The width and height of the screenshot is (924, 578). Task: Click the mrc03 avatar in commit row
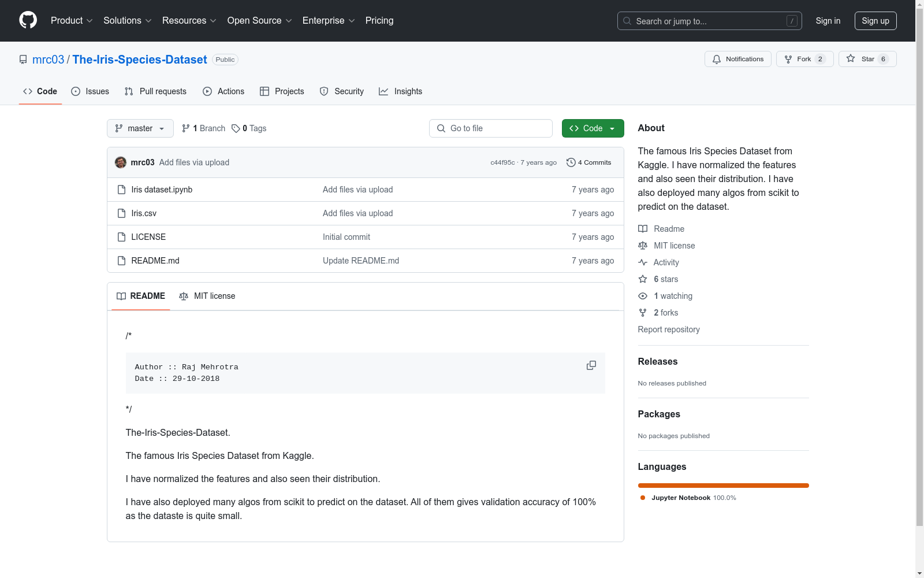point(121,162)
